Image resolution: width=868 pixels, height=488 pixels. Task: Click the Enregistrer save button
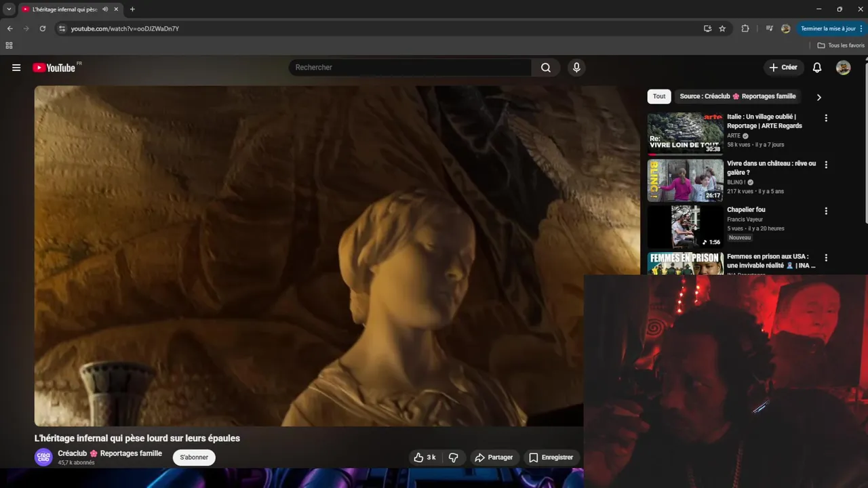tap(551, 457)
